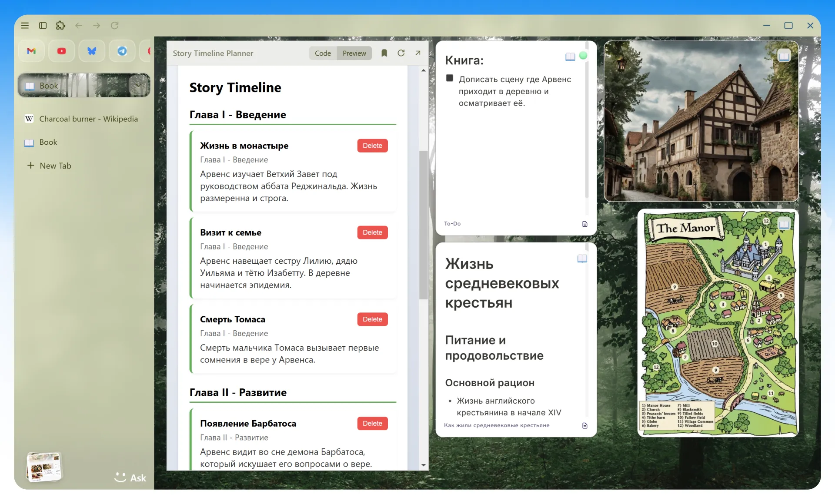
Task: Open the sidebar panel toggle in browser
Action: pos(42,25)
